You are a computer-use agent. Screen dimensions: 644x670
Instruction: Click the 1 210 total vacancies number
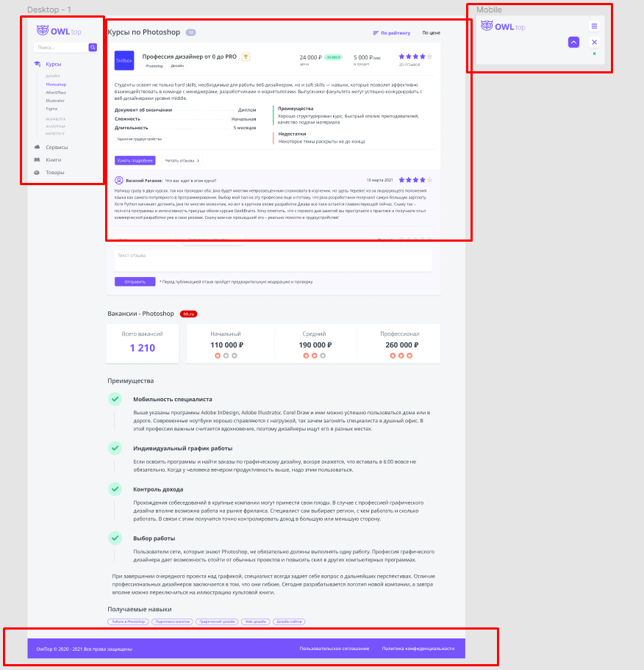point(143,347)
